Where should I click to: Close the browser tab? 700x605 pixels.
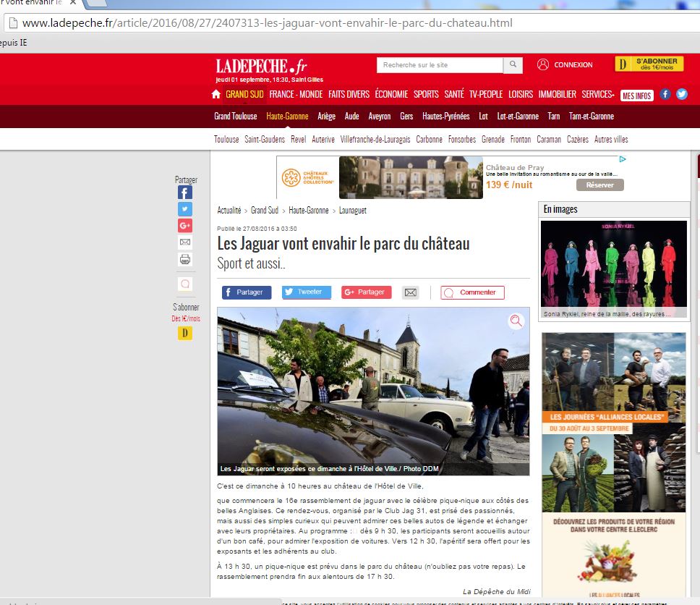point(73,3)
